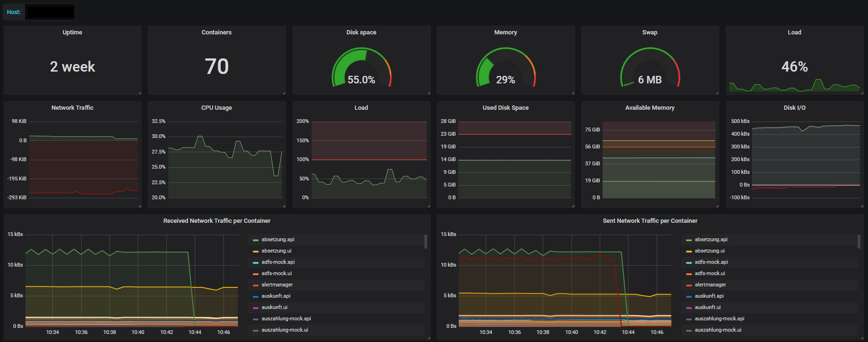Click the Received traffic legend scrollbar
The height and width of the screenshot is (342, 868).
pyautogui.click(x=426, y=242)
